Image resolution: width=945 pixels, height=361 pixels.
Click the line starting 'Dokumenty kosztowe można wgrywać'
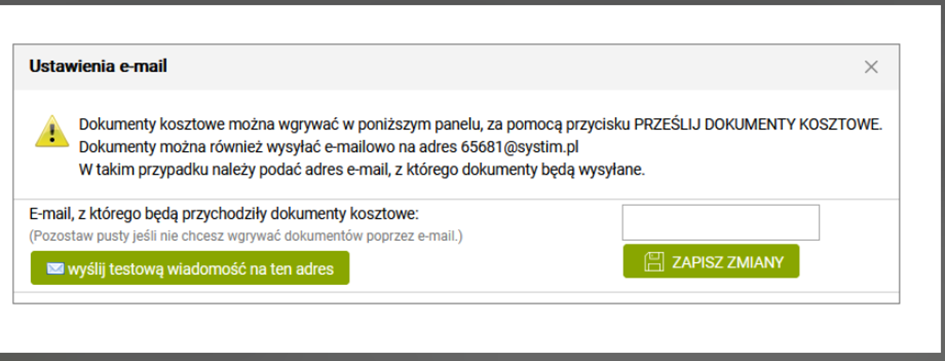tap(480, 125)
